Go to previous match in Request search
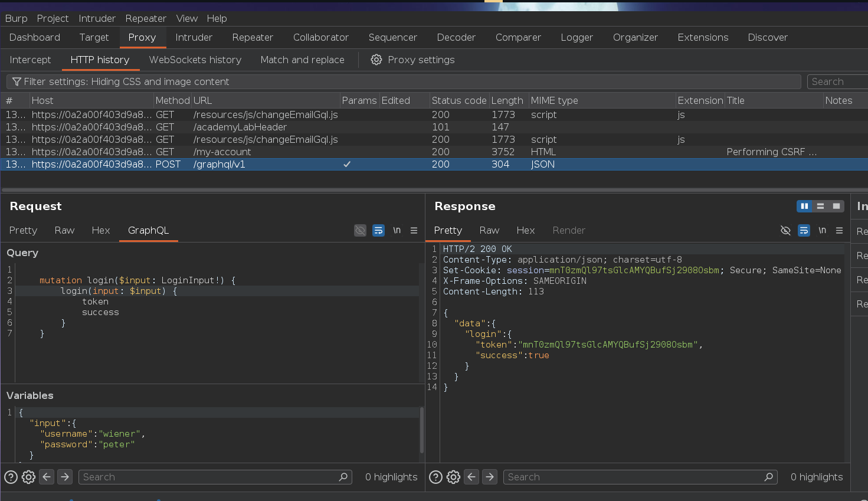868x501 pixels. pyautogui.click(x=47, y=477)
